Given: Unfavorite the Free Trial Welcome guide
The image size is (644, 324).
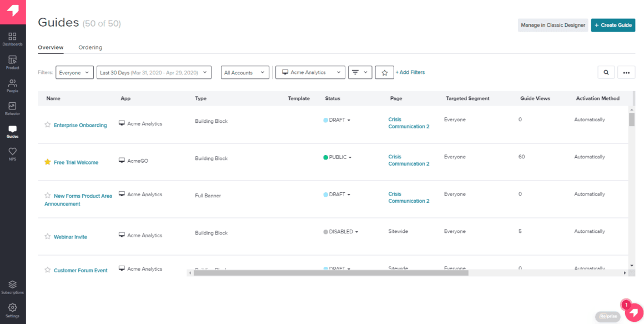Looking at the screenshot, I should tap(48, 162).
